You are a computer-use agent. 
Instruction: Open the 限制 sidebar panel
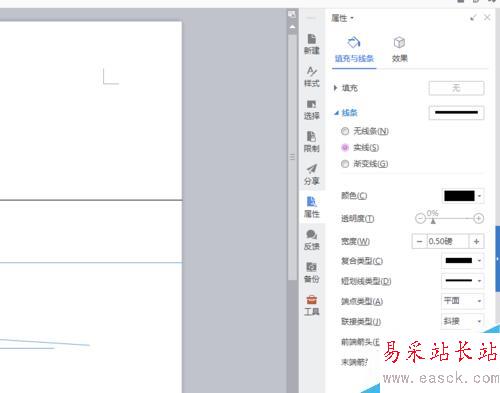(312, 142)
